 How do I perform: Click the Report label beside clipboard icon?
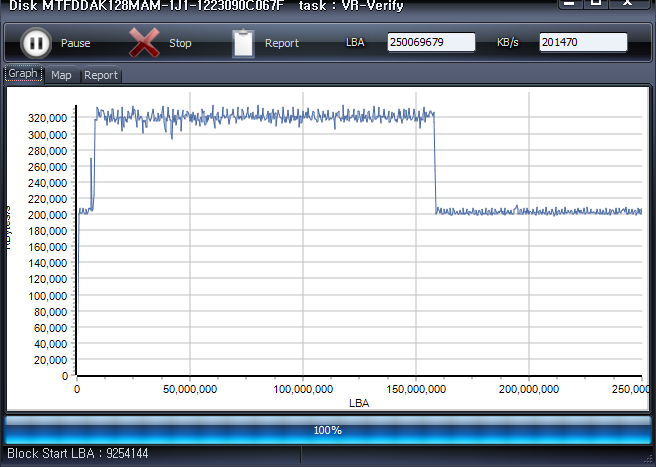tap(282, 43)
